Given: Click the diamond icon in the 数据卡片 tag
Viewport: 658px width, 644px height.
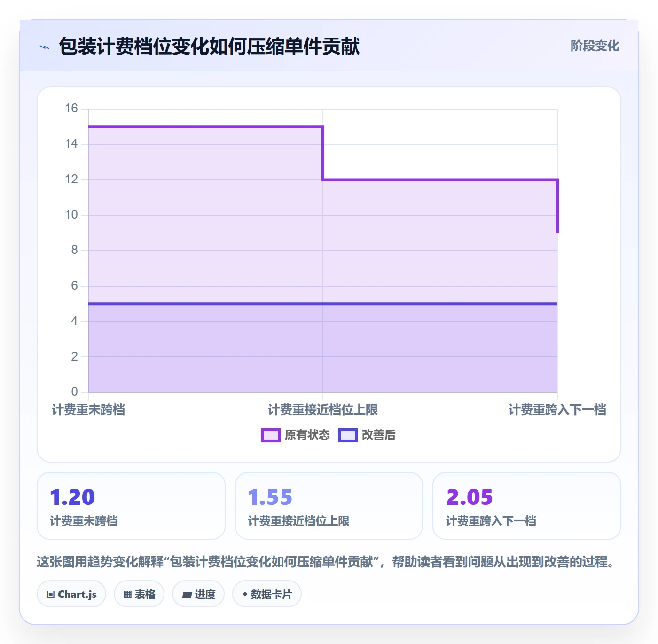Looking at the screenshot, I should tap(245, 594).
